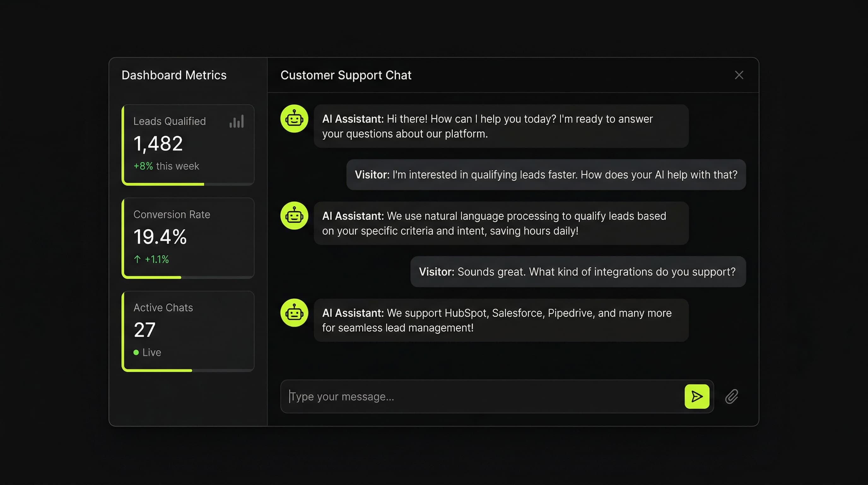Image resolution: width=868 pixels, height=485 pixels.
Task: Click the robot avatar beside the NLP message
Action: (294, 216)
